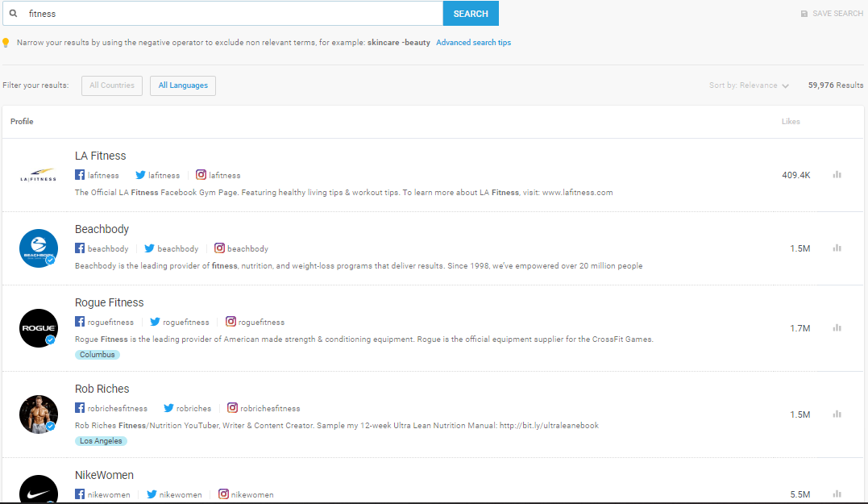
Task: Open Beachbody Instagram icon
Action: click(x=219, y=248)
